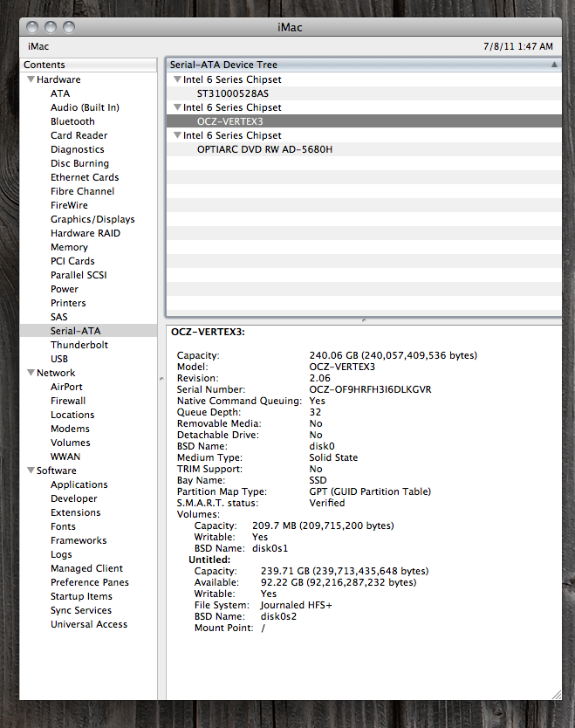575x728 pixels.
Task: Select the OCZ-VERTEX3 drive row
Action: [x=364, y=121]
